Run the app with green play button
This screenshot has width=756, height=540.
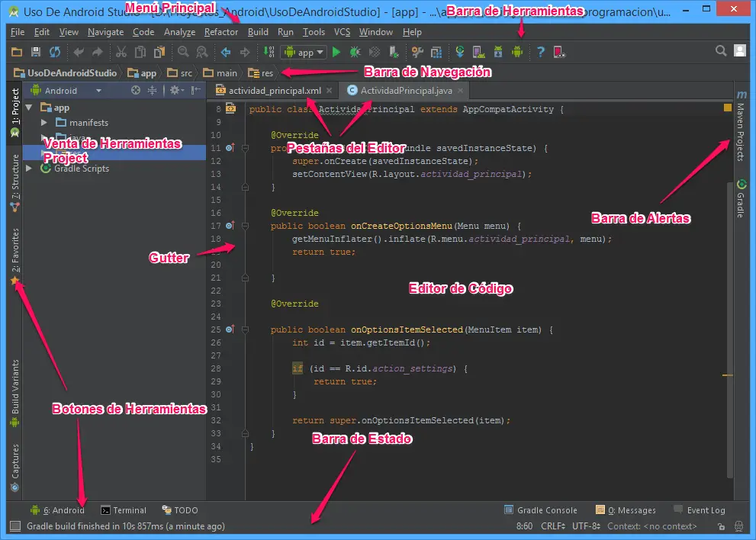click(336, 52)
